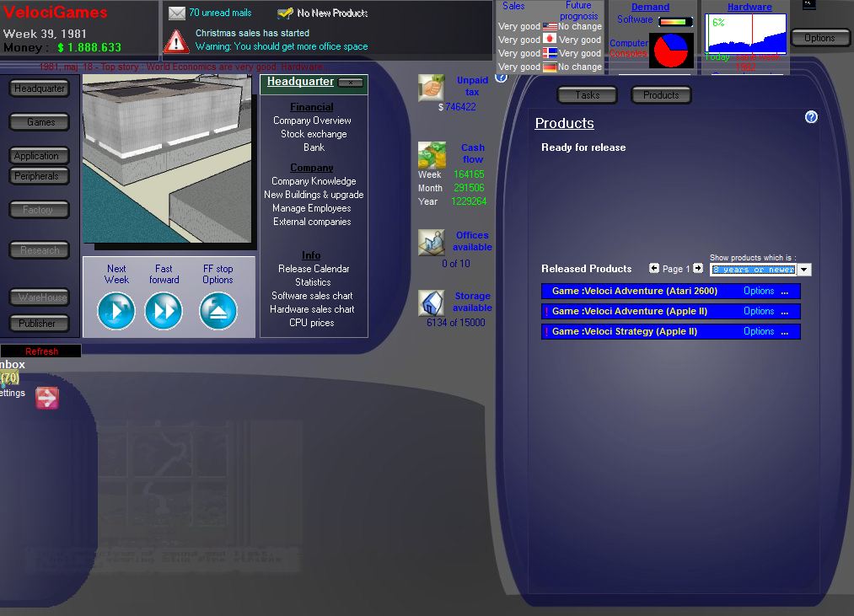Click the Next Week arrow icon
854x616 pixels.
click(116, 311)
